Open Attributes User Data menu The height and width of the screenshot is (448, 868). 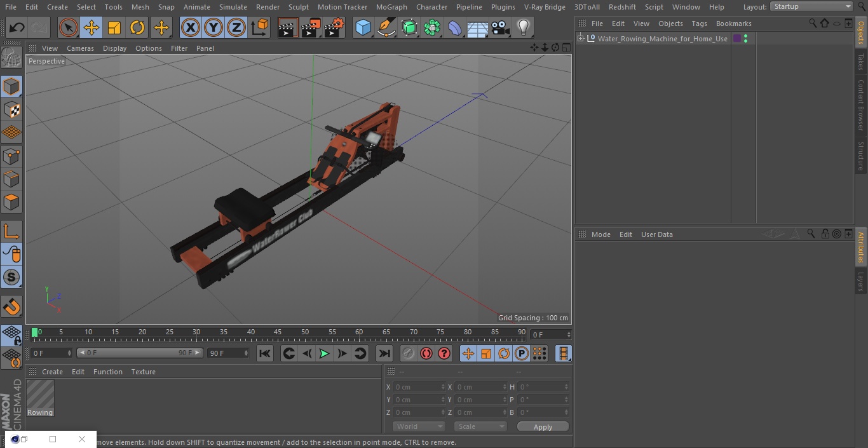pyautogui.click(x=656, y=234)
